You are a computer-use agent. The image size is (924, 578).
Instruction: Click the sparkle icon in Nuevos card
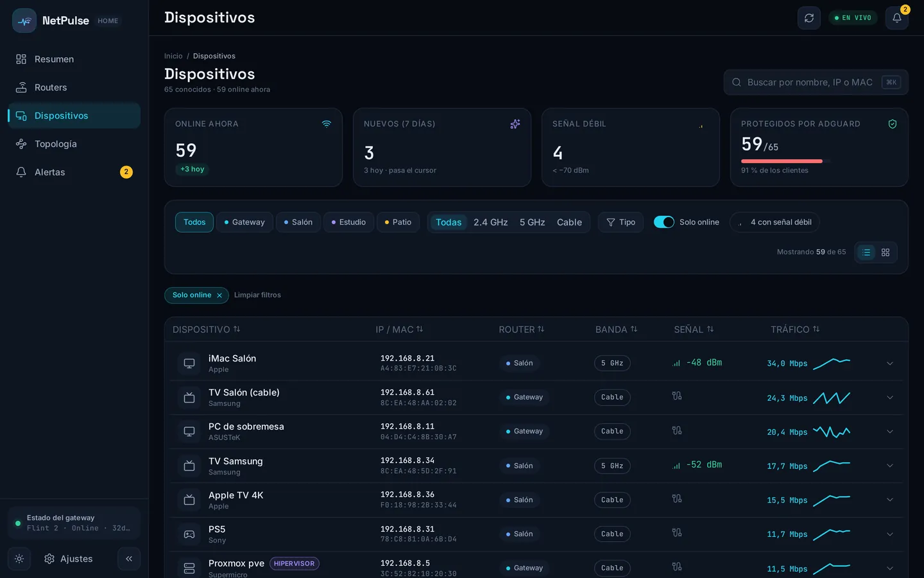515,124
